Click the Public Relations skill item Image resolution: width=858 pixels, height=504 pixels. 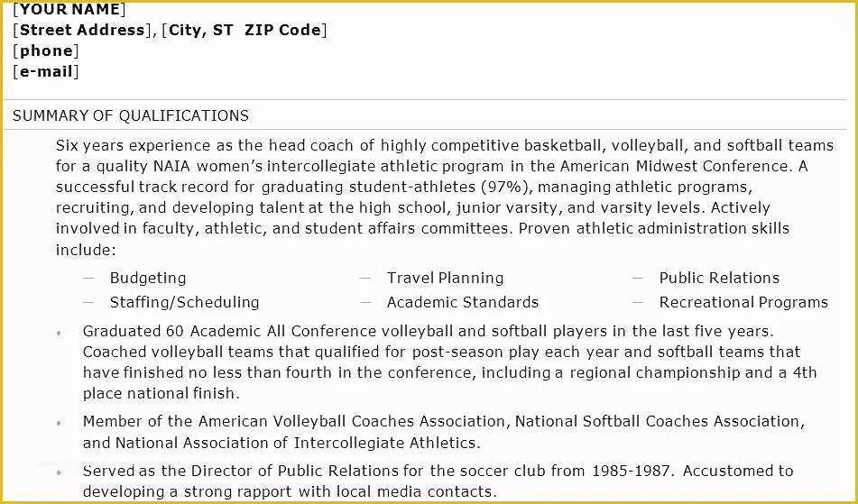pos(719,278)
